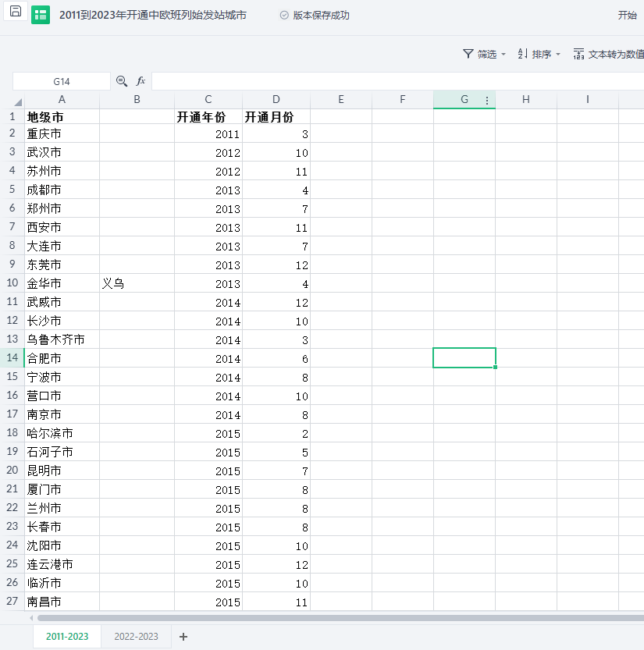Click the cell 临沂市
Viewport: 644px width, 650px height.
[x=62, y=583]
